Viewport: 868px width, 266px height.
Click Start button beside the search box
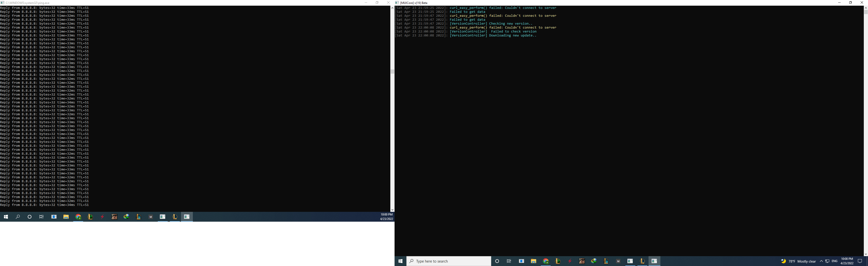click(x=401, y=261)
